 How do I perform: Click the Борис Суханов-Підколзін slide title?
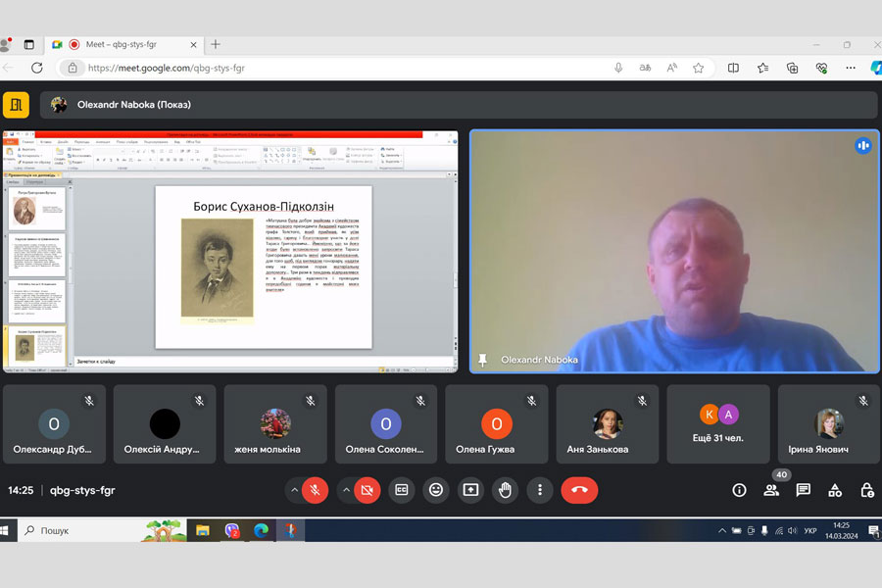pyautogui.click(x=264, y=207)
